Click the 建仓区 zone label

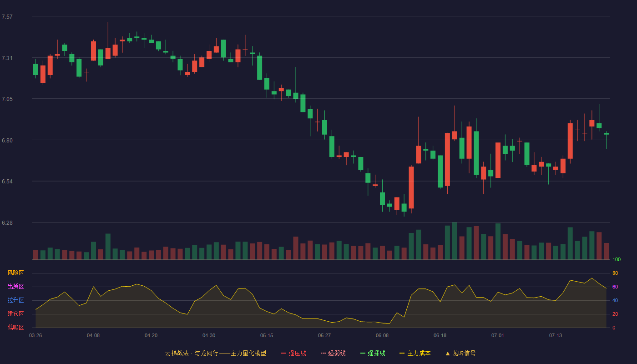pyautogui.click(x=15, y=314)
